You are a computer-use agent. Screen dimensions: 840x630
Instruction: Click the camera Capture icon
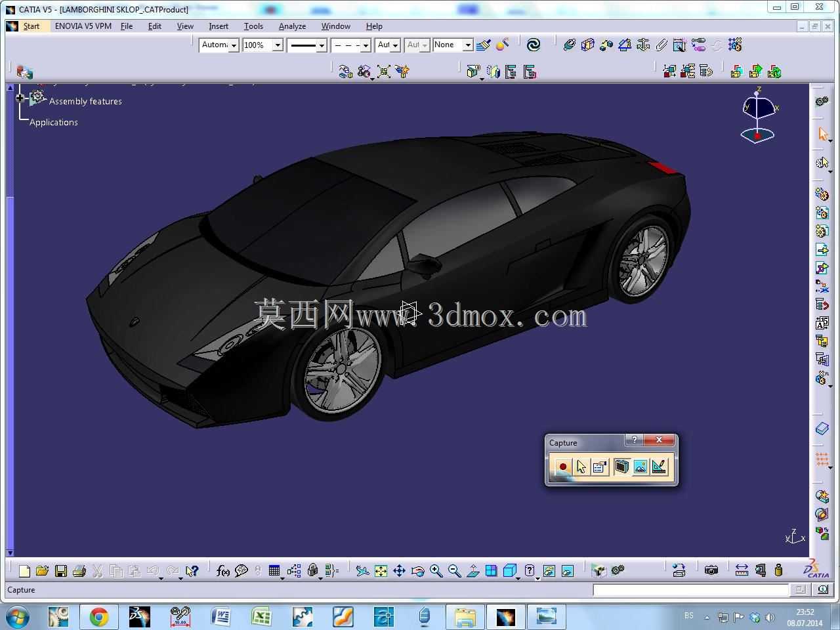click(711, 570)
